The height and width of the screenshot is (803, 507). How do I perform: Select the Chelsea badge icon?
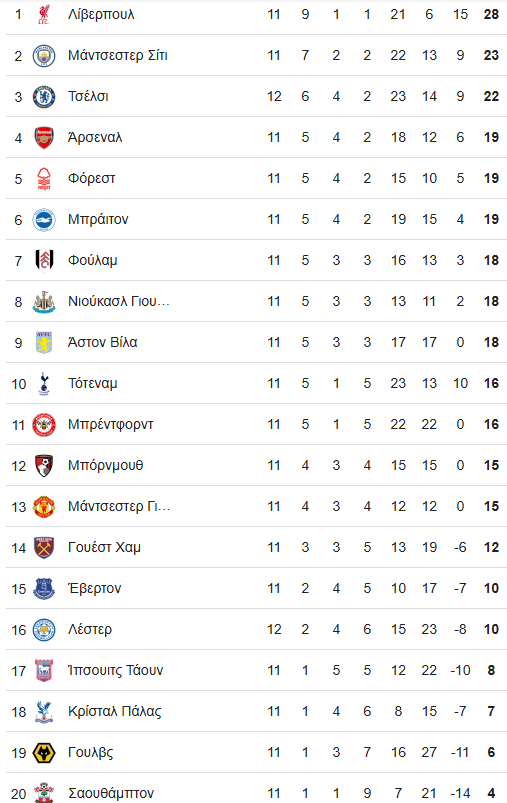click(x=44, y=96)
